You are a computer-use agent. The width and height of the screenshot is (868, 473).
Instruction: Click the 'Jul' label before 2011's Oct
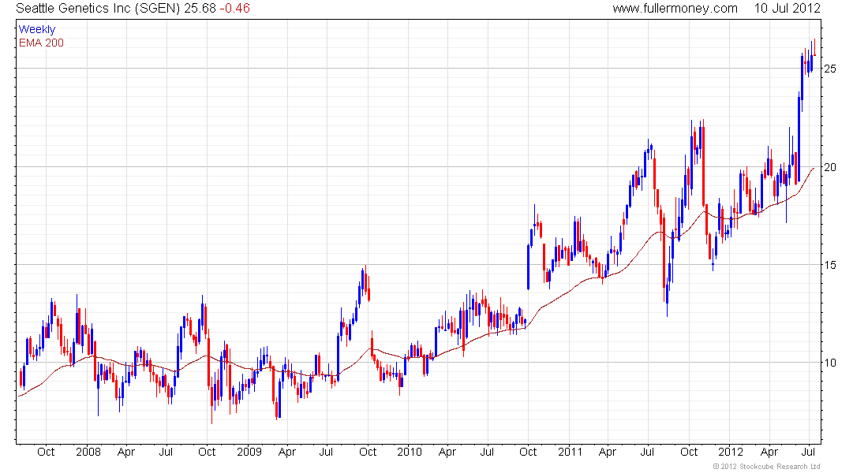(487, 452)
